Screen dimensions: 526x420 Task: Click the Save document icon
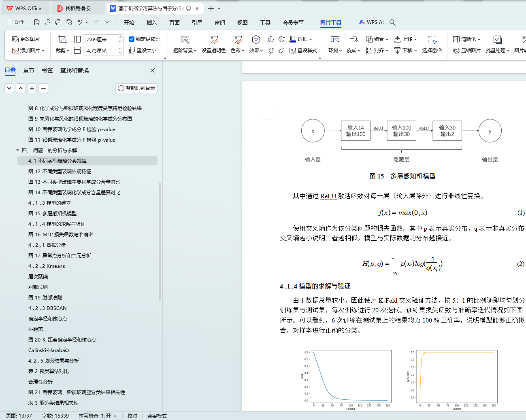coord(37,23)
